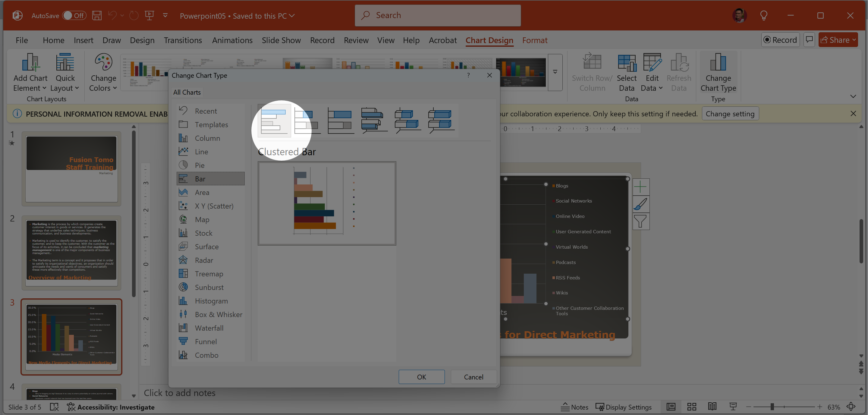Screen dimensions: 868x415
Task: Expand the Change Colors dropdown
Action: tap(103, 73)
